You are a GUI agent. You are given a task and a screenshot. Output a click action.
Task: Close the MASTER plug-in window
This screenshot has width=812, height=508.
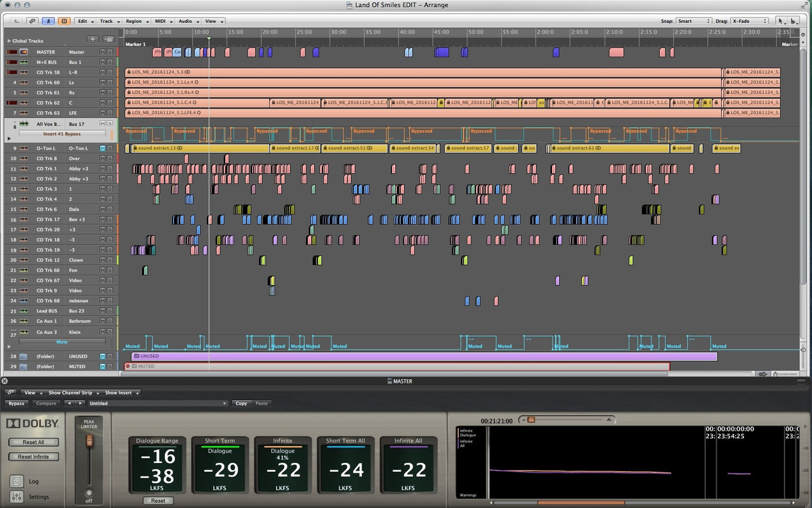pyautogui.click(x=4, y=381)
